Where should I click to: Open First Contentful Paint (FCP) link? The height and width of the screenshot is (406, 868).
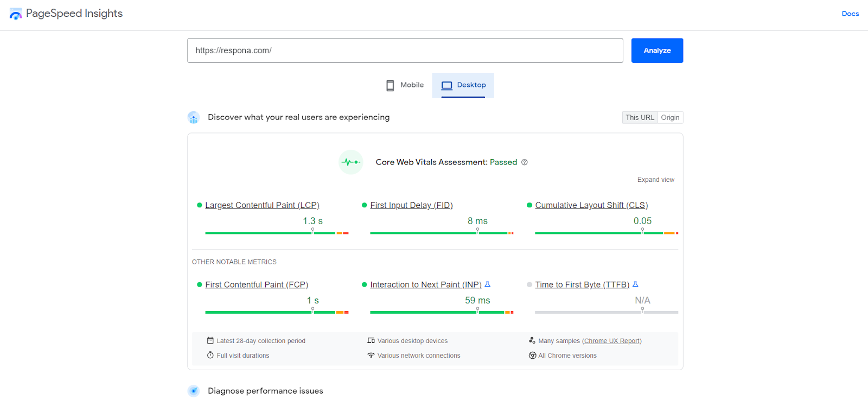[257, 284]
